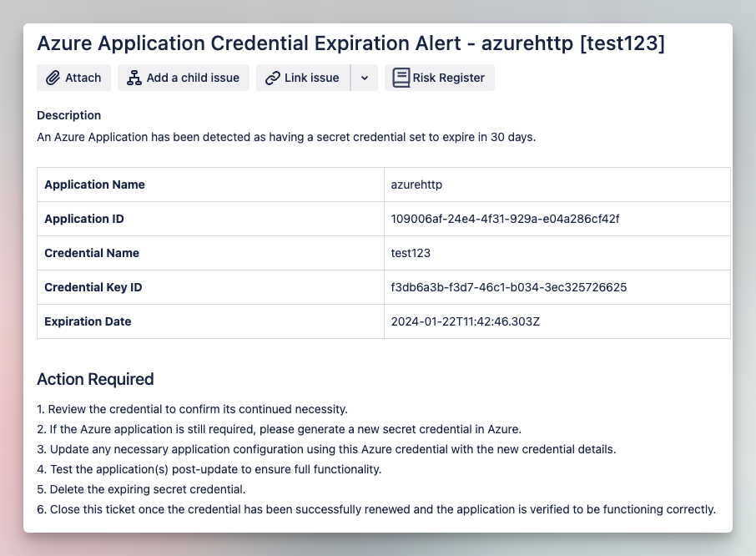The image size is (756, 556).
Task: Select the test123 credential name cell
Action: tap(557, 253)
